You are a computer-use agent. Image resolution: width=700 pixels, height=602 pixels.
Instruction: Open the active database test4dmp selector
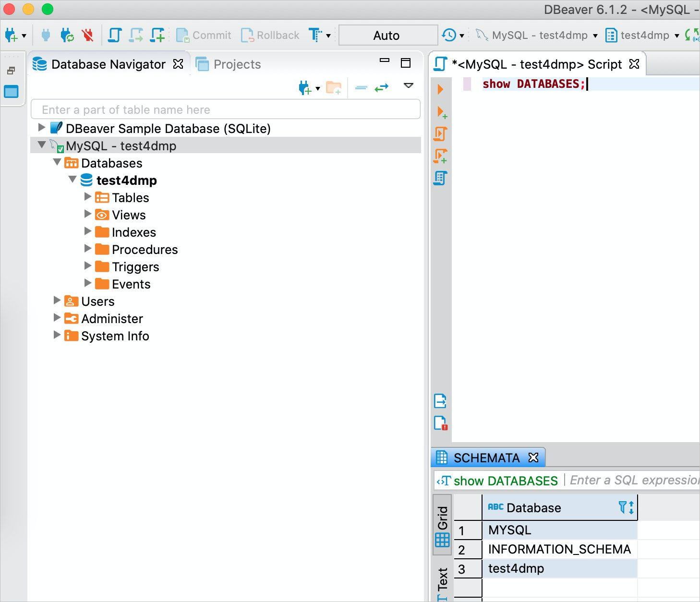[x=642, y=35]
